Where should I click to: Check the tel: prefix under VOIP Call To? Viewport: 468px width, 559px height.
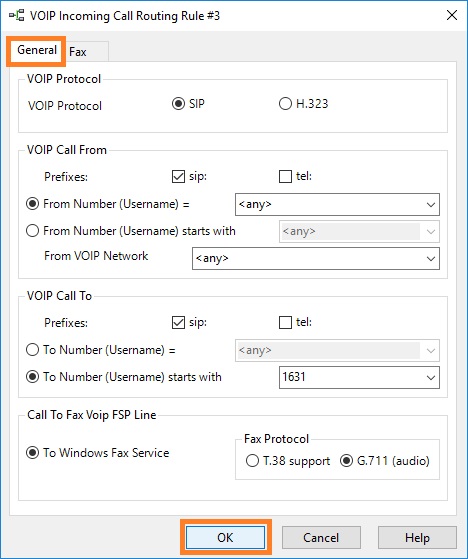pos(285,322)
